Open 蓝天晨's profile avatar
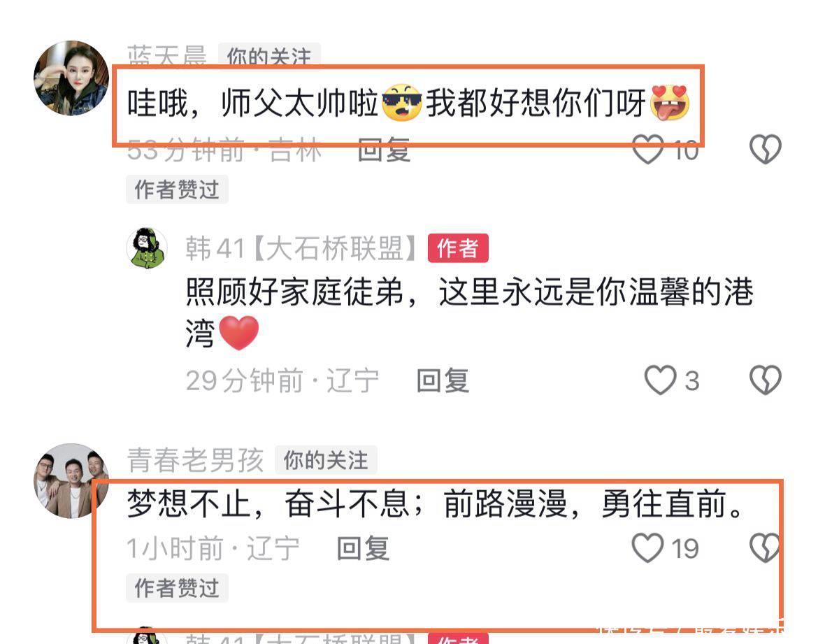 71,78
